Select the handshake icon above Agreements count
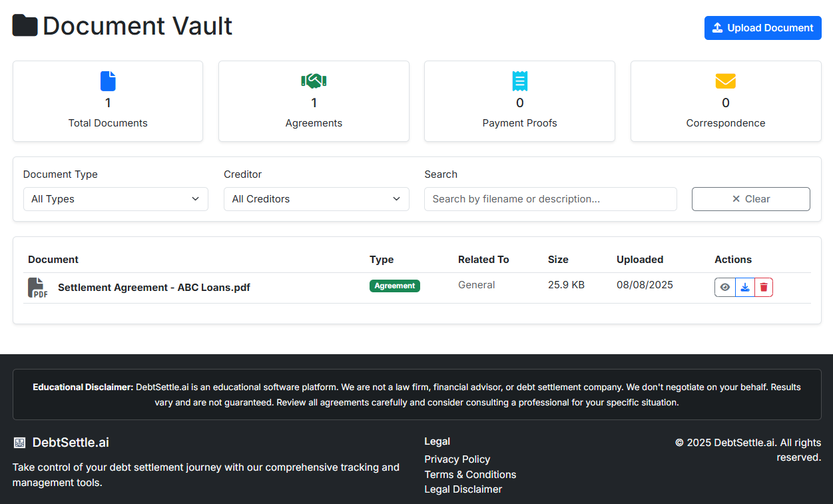833x504 pixels. tap(314, 81)
